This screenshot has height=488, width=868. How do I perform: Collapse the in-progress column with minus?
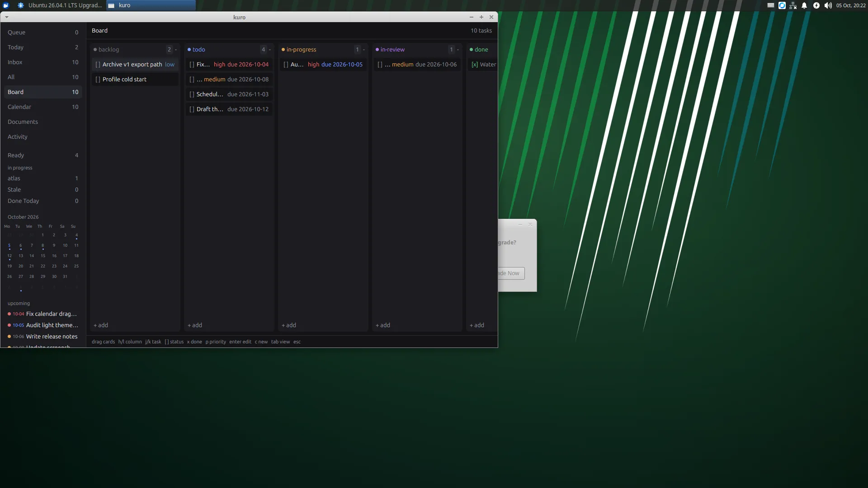tap(364, 50)
